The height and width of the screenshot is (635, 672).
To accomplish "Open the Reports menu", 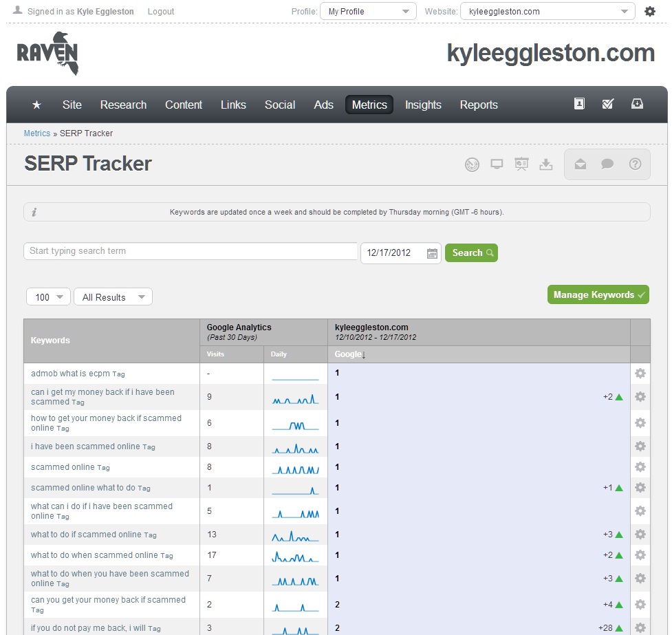I will tap(479, 105).
